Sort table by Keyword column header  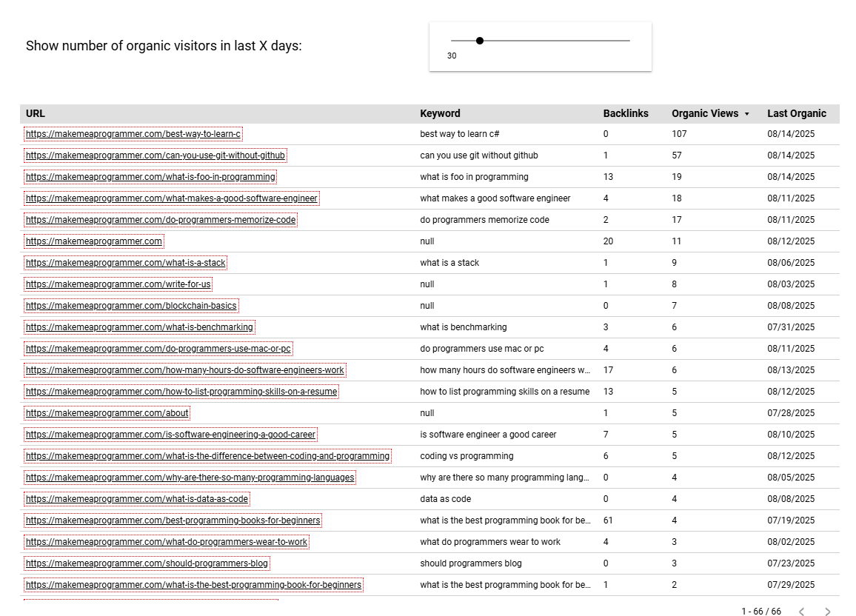pos(440,113)
